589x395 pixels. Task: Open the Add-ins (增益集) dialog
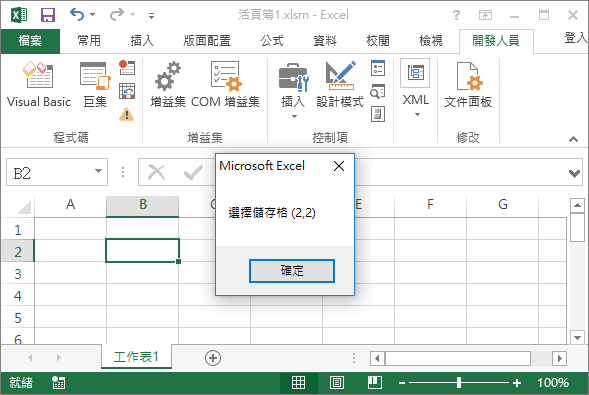[168, 84]
